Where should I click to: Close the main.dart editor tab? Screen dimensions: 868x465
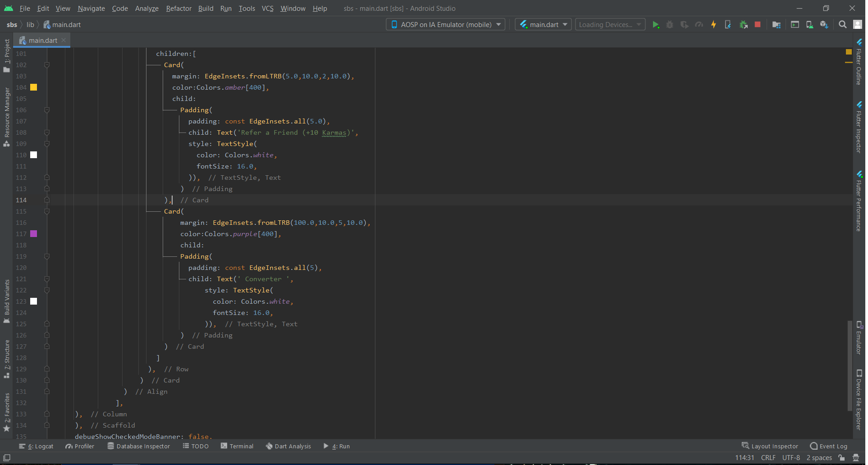(64, 41)
